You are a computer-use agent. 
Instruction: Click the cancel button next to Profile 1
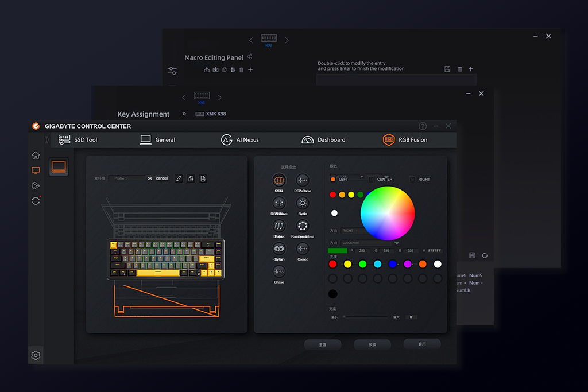coord(161,178)
